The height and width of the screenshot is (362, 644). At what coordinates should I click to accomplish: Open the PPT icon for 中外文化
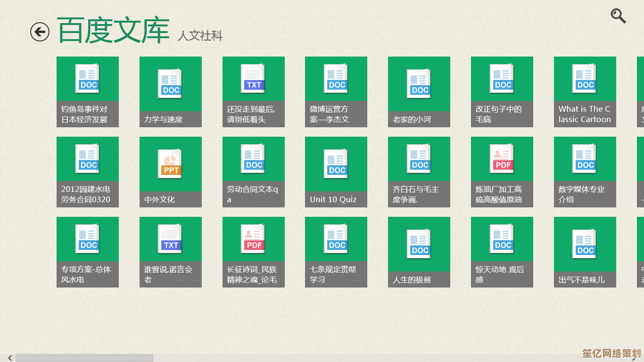click(x=171, y=164)
